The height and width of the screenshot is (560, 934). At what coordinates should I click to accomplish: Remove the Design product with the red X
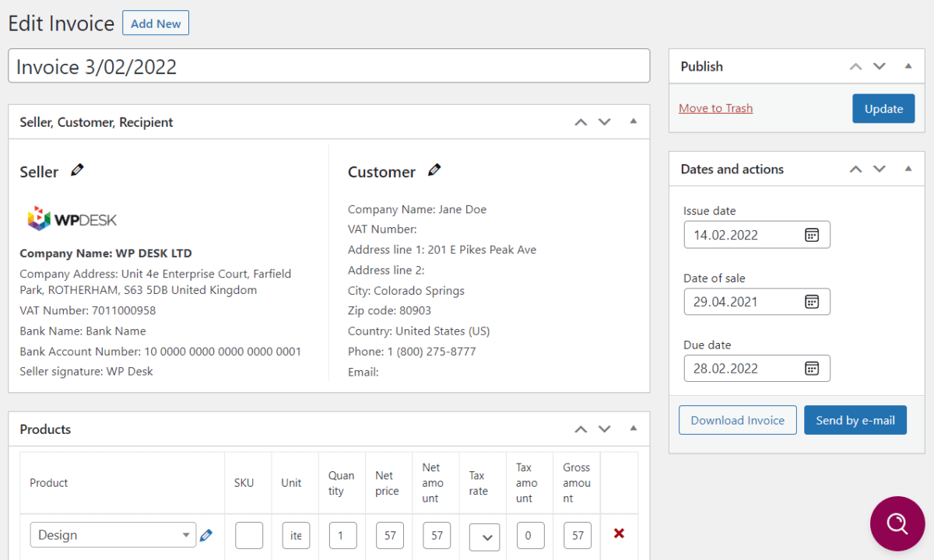click(619, 534)
